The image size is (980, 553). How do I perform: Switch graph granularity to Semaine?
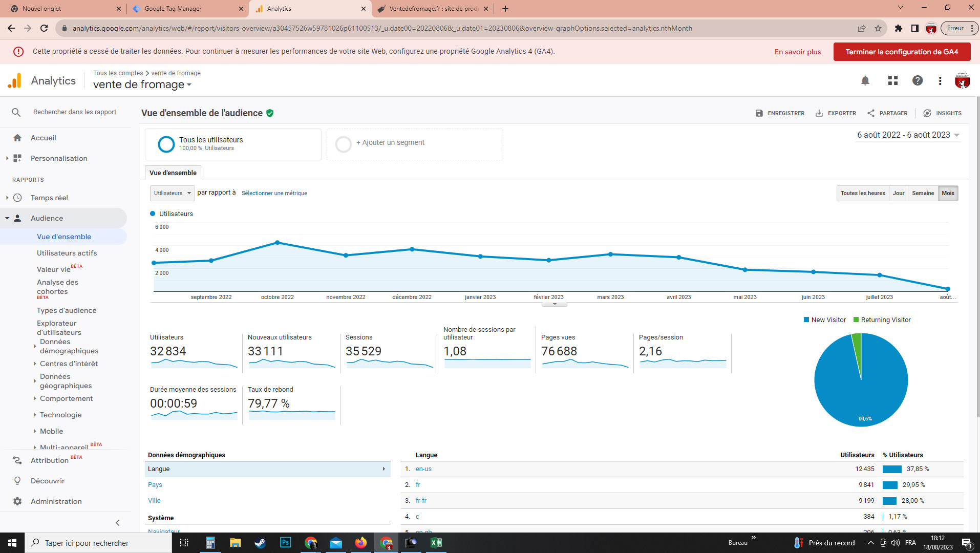click(x=923, y=193)
